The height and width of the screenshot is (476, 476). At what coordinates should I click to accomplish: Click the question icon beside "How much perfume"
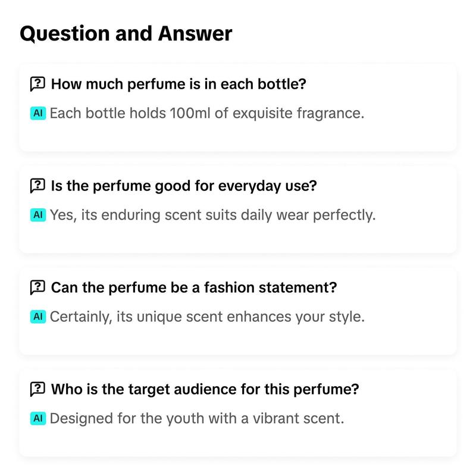(x=37, y=84)
